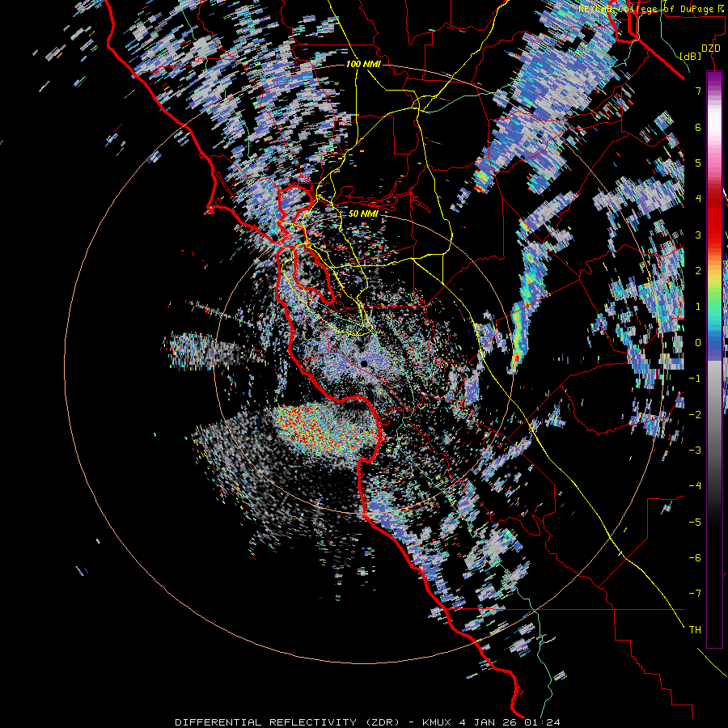
Task: Click the "5" value on the color scale
Action: 698,163
